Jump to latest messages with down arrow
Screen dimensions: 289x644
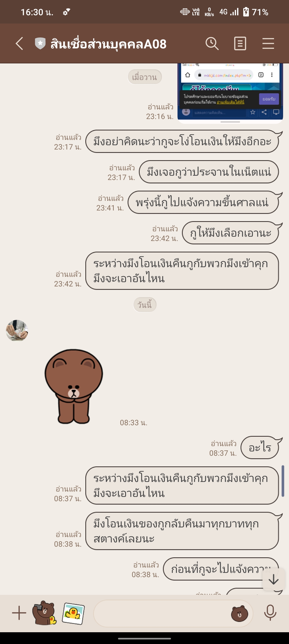pyautogui.click(x=273, y=580)
